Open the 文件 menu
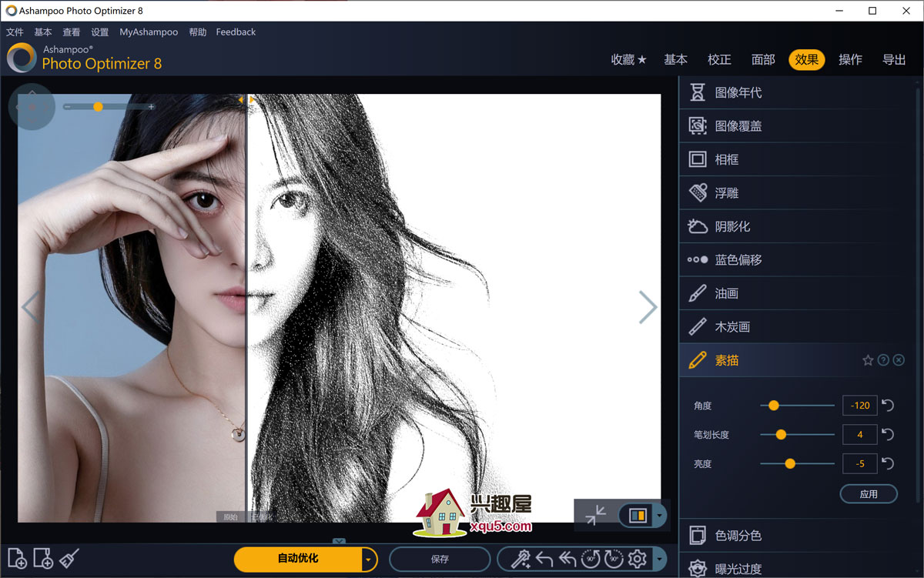 tap(15, 32)
